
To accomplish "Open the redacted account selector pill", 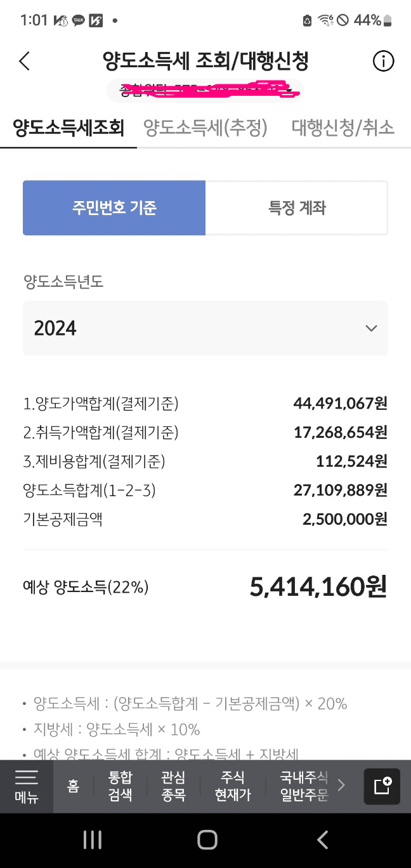I will click(205, 91).
